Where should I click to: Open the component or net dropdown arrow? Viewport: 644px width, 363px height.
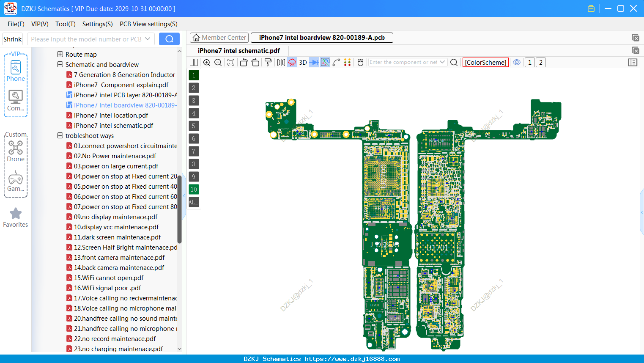pyautogui.click(x=442, y=62)
